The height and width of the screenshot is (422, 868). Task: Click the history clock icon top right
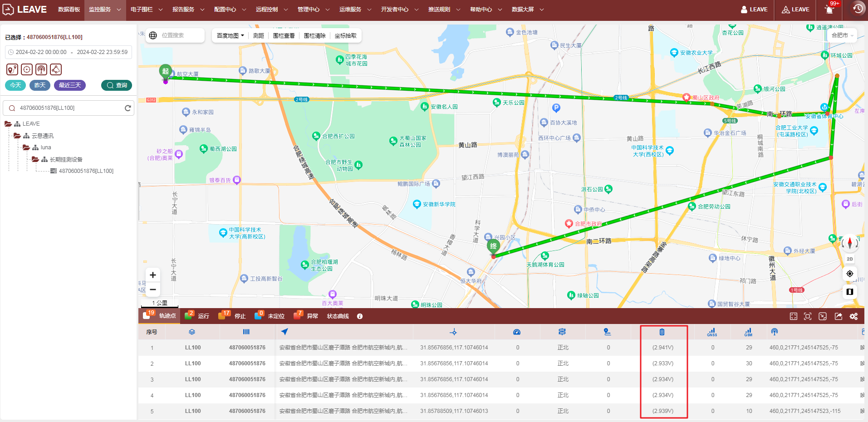point(857,9)
